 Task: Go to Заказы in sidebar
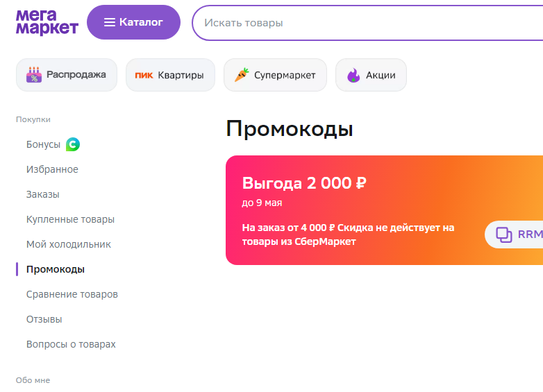(43, 194)
